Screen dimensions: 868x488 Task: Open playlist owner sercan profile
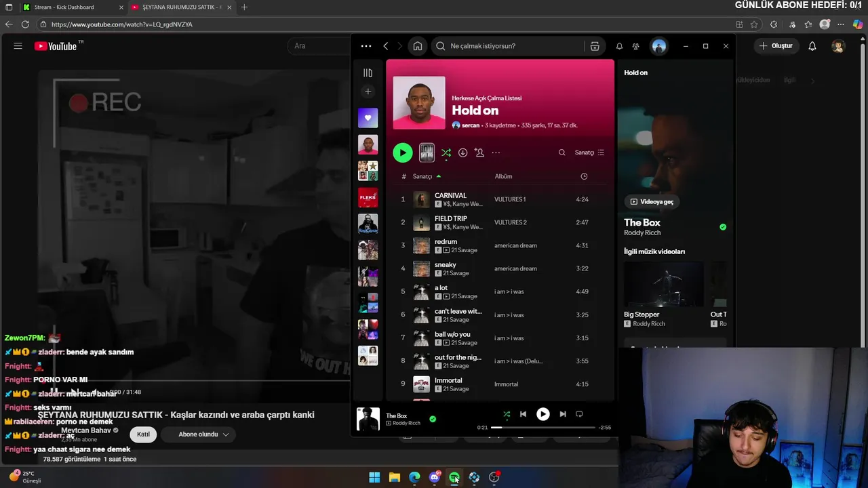pyautogui.click(x=470, y=125)
